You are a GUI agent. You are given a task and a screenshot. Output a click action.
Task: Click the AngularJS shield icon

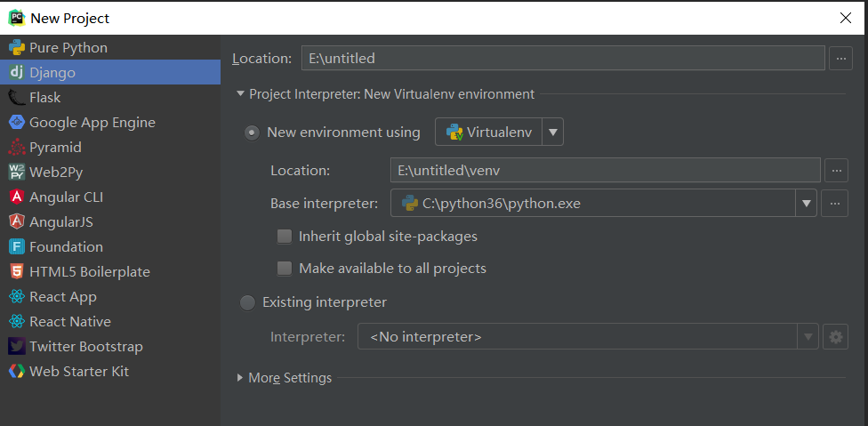pos(17,221)
